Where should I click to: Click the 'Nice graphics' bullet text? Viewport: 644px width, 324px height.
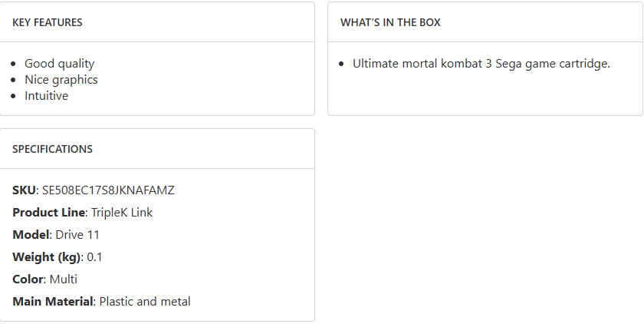pyautogui.click(x=61, y=80)
